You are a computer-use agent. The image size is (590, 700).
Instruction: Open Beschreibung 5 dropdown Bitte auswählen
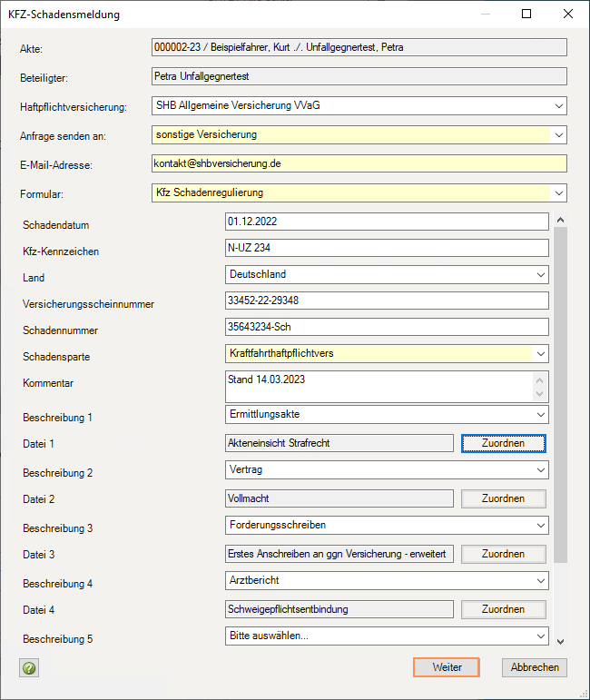tap(540, 636)
